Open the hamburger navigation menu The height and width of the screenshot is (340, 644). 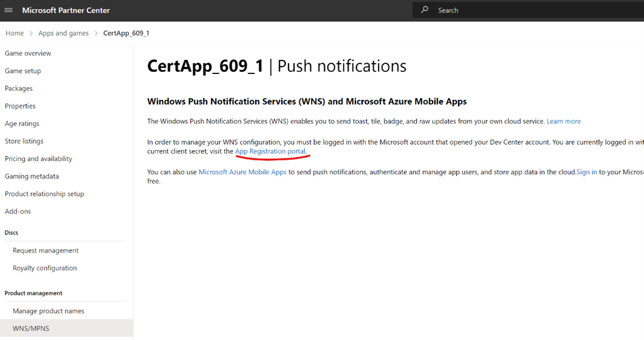pyautogui.click(x=8, y=10)
